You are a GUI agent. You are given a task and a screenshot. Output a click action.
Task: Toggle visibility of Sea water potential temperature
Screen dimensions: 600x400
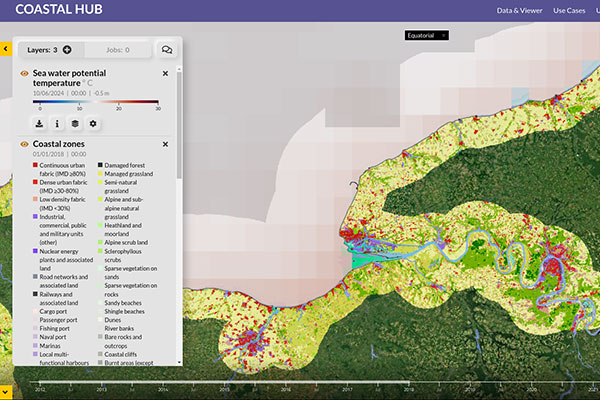click(x=24, y=74)
